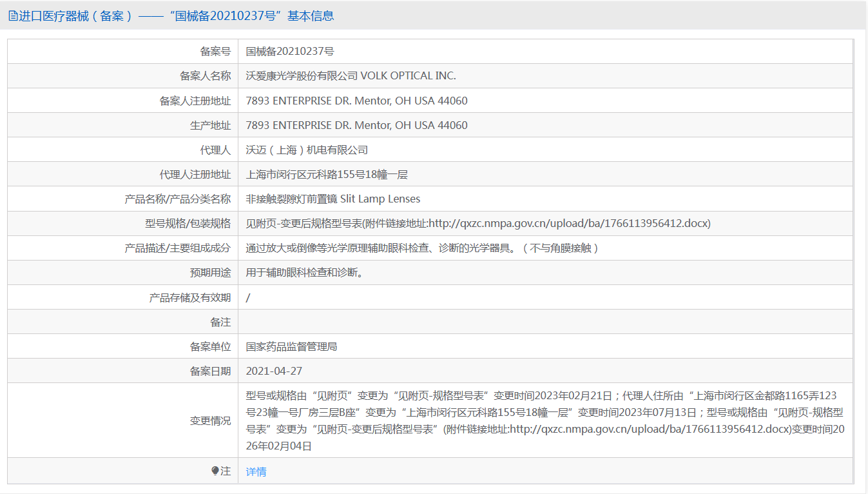Click the lightbulb icon beside 注

215,471
